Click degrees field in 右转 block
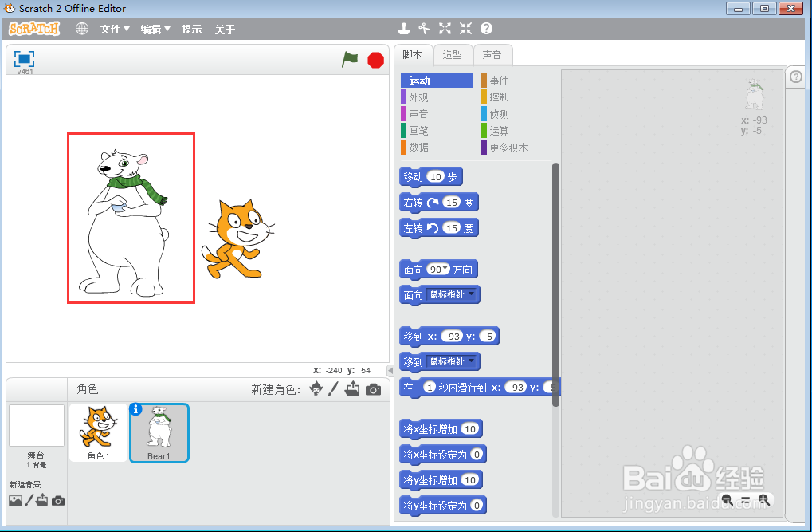The image size is (812, 532). tap(452, 203)
